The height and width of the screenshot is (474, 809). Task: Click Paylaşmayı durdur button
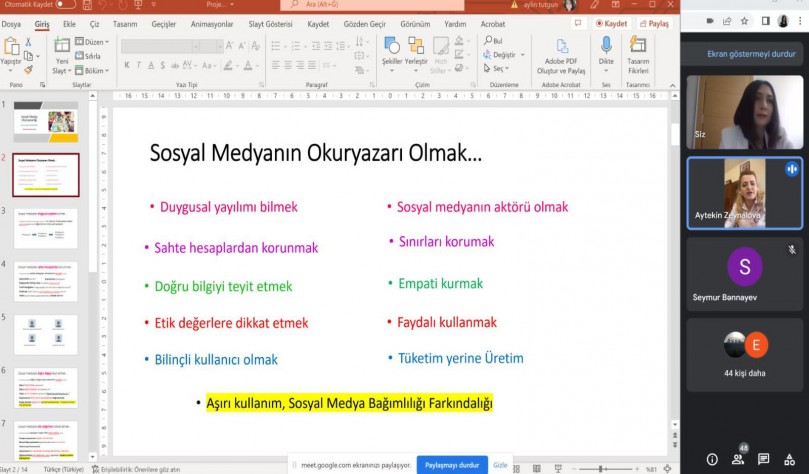[452, 465]
